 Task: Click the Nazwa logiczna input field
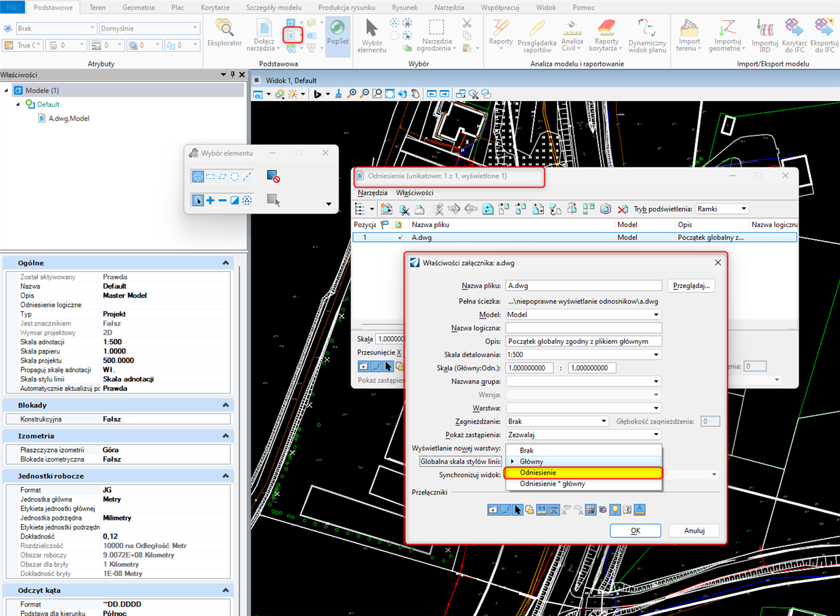(x=583, y=328)
